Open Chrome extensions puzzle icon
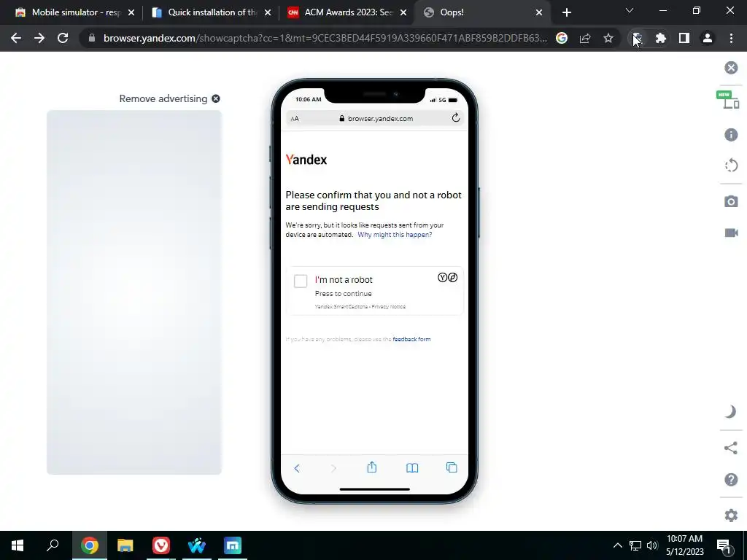The image size is (747, 560). 661,38
